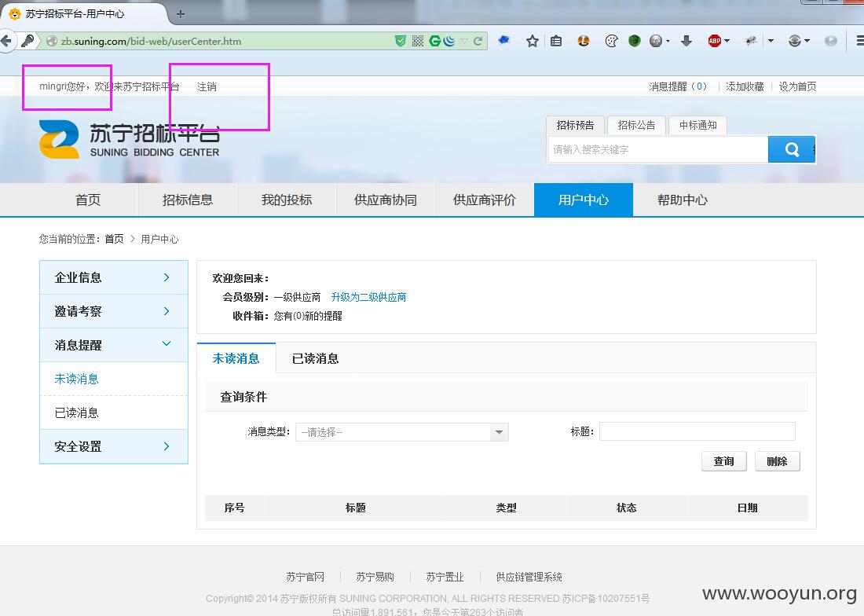This screenshot has width=864, height=616.
Task: Click the blue magnifier search button
Action: [791, 149]
